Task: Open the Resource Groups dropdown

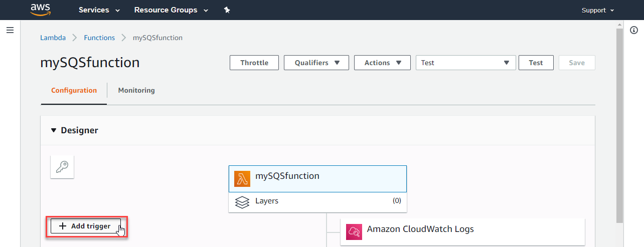Action: coord(171,10)
